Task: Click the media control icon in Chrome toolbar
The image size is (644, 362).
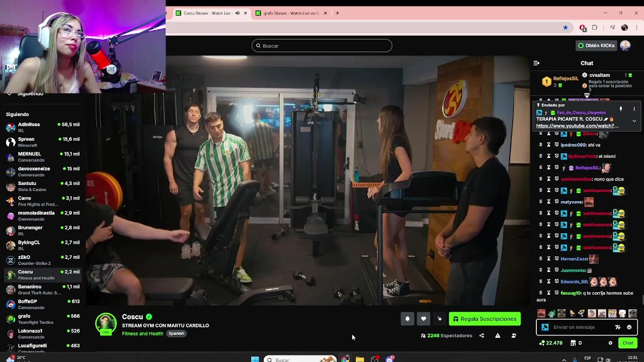Action: (612, 28)
